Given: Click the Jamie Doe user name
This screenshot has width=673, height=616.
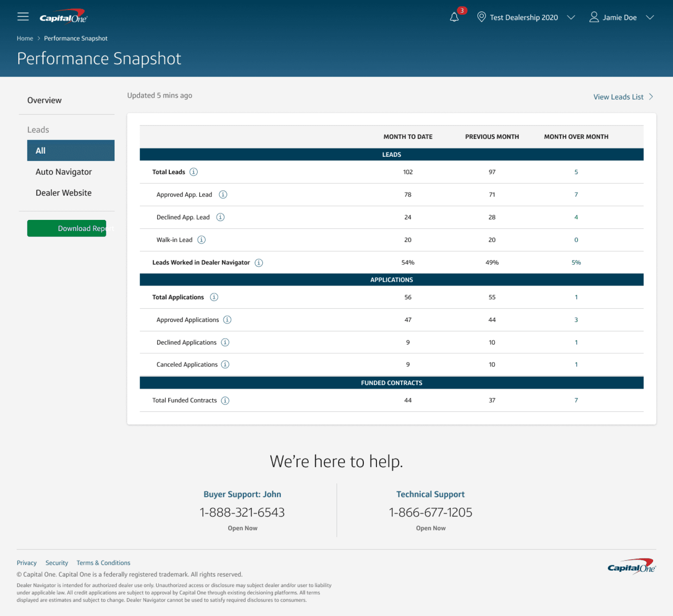Looking at the screenshot, I should 620,17.
